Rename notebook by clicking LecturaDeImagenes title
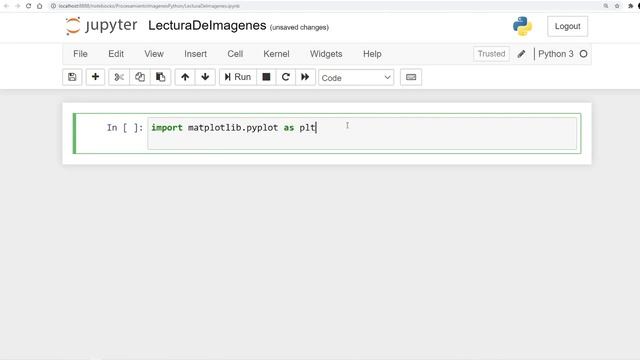This screenshot has width=640, height=360. 207,25
